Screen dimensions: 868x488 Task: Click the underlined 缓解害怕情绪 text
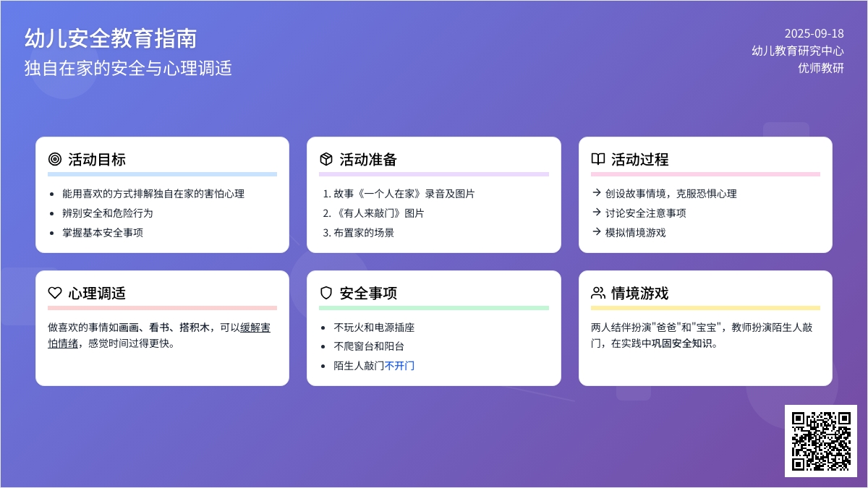(x=255, y=328)
